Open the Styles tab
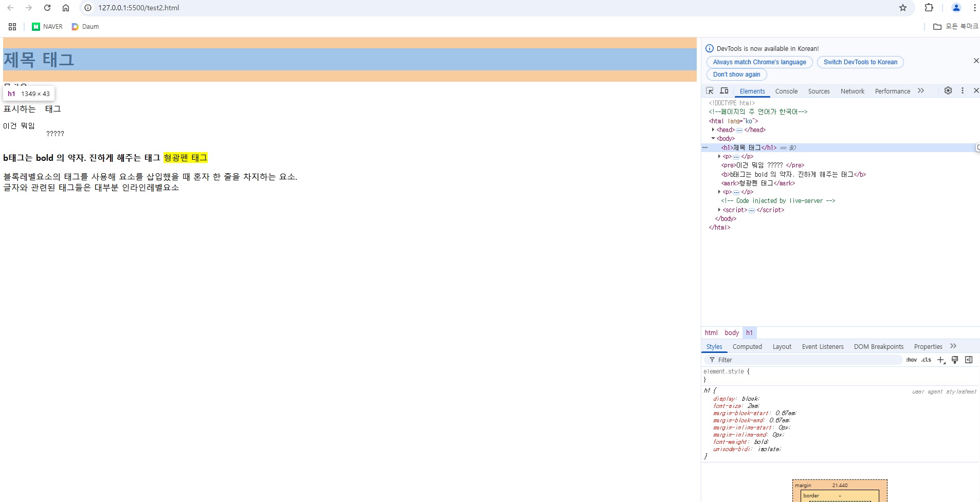Screen dimensions: 980x502 click(x=714, y=347)
